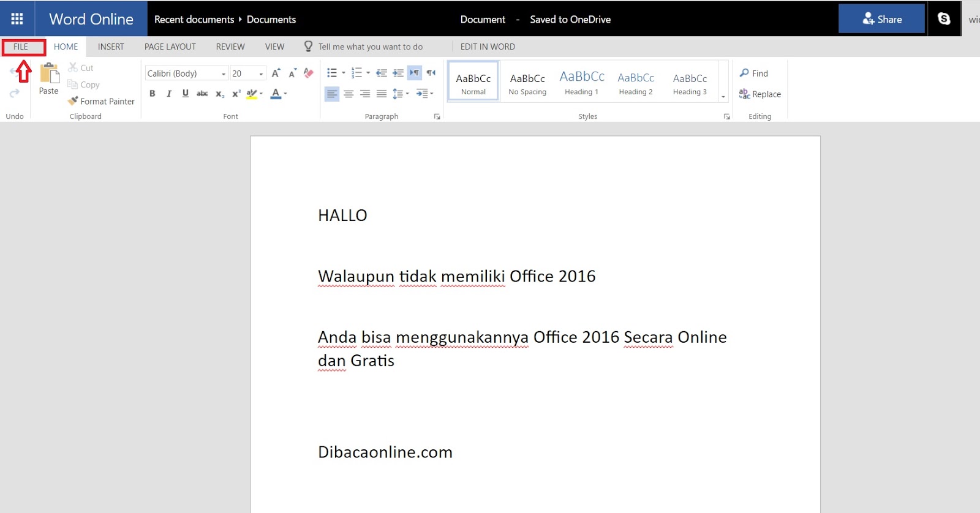Viewport: 980px width, 513px height.
Task: Open the line spacing options
Action: [x=400, y=94]
